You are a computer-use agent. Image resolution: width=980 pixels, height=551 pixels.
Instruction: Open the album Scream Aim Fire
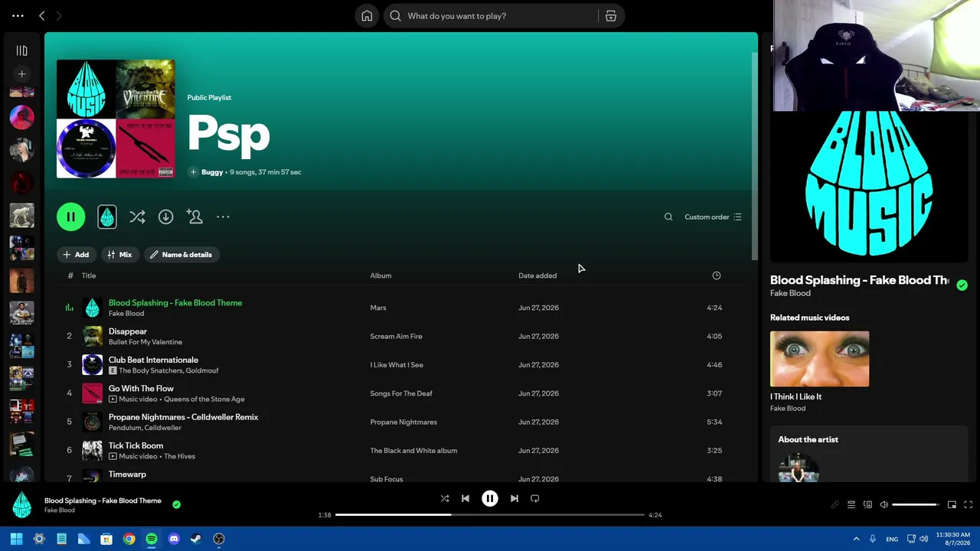coord(396,337)
